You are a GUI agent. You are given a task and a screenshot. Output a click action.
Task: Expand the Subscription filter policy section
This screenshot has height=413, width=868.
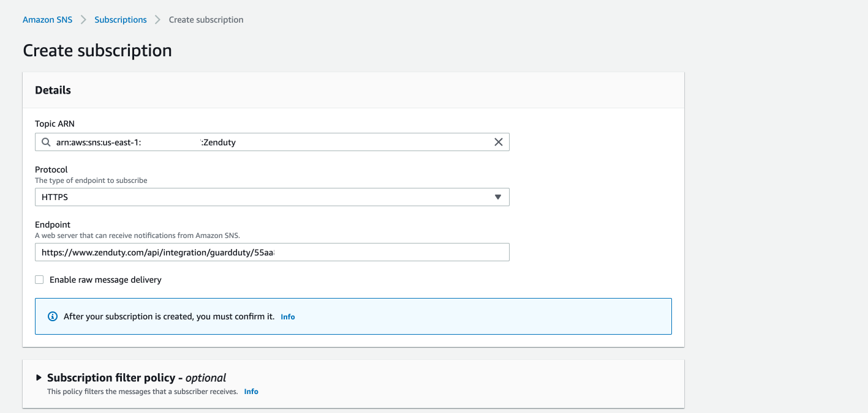tap(39, 378)
